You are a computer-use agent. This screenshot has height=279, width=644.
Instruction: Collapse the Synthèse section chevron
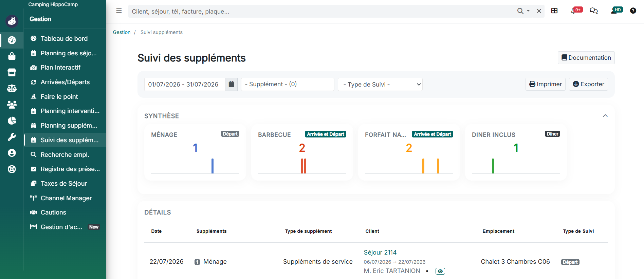605,116
